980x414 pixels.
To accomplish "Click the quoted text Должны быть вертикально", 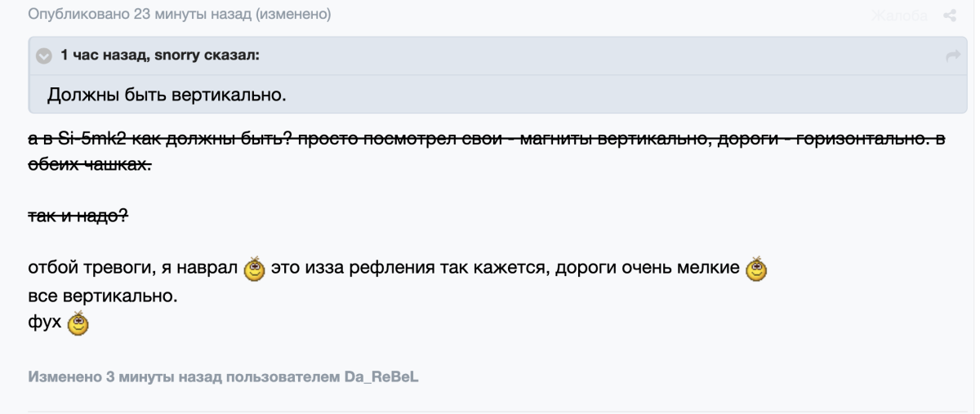I will [167, 96].
